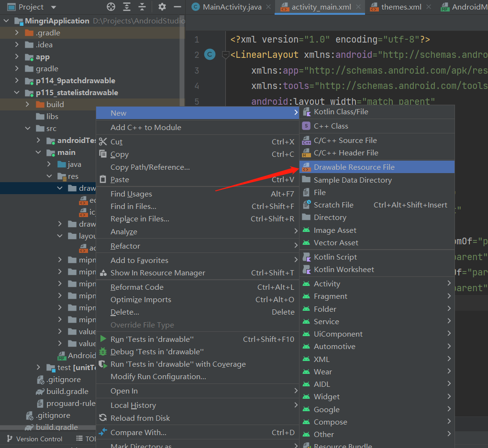Click the Collapse All icon in Project toolbar

point(142,7)
